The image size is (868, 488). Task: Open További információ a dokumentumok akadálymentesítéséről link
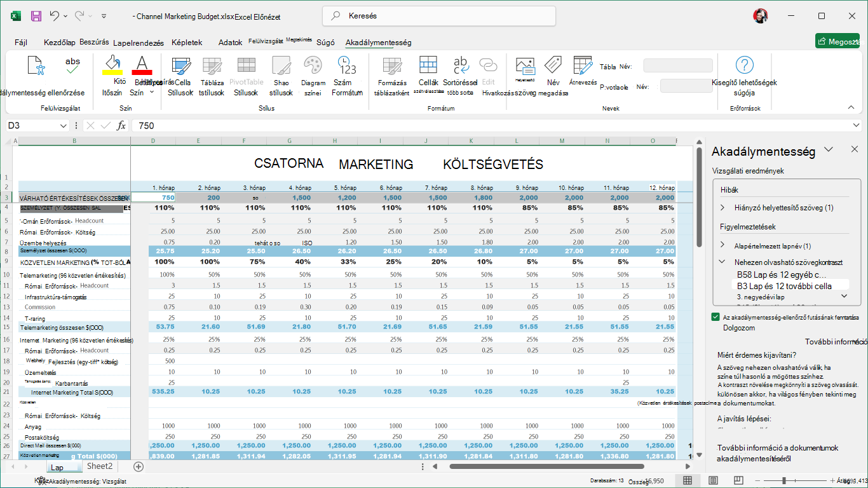click(x=778, y=452)
